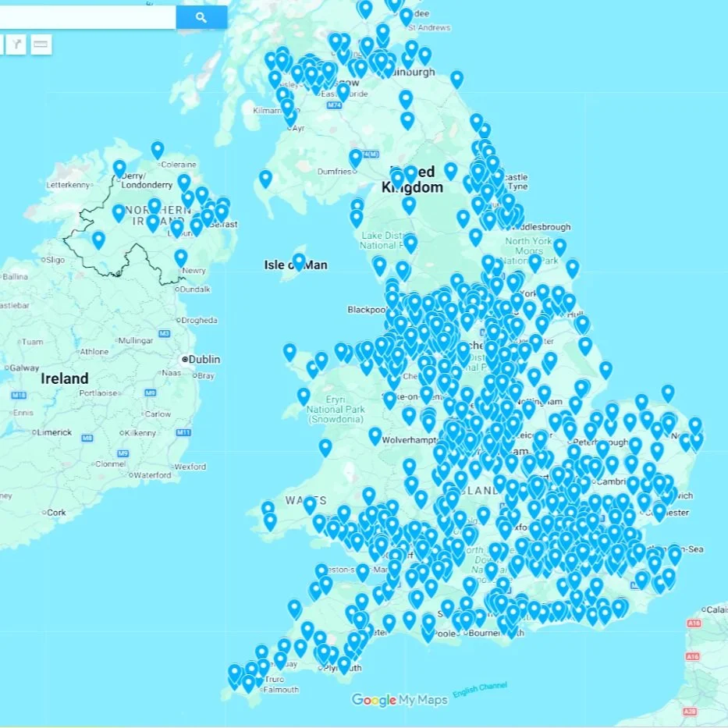Click the Isle of Man label text

296,265
